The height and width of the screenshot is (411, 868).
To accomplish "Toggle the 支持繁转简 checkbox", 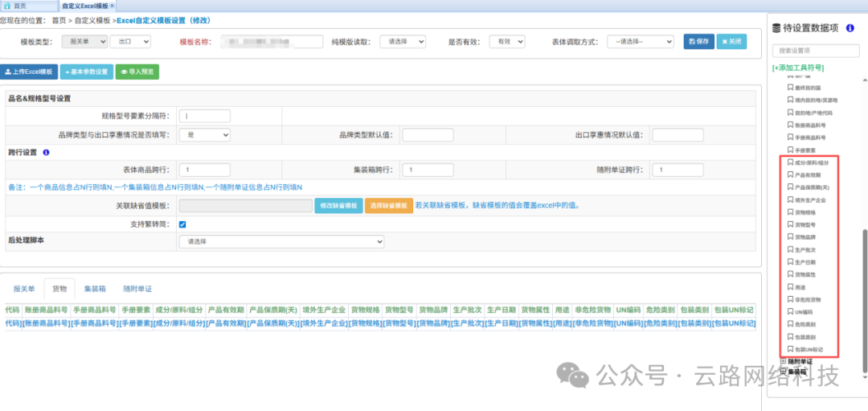I will (x=182, y=225).
